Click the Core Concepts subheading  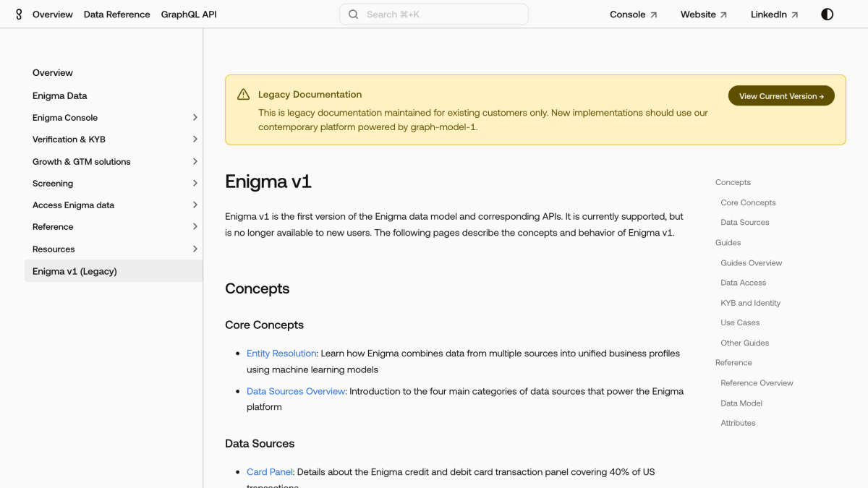point(264,325)
